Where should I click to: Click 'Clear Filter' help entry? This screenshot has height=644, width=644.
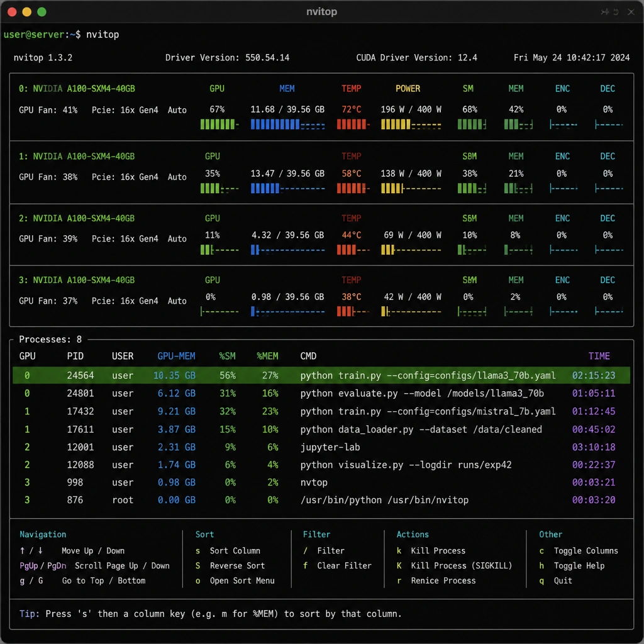coord(344,565)
